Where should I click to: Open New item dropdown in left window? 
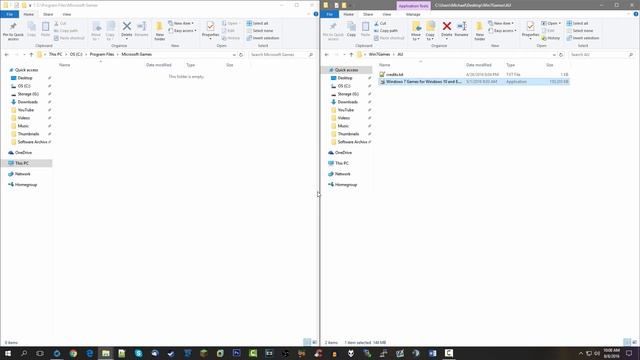click(x=181, y=23)
